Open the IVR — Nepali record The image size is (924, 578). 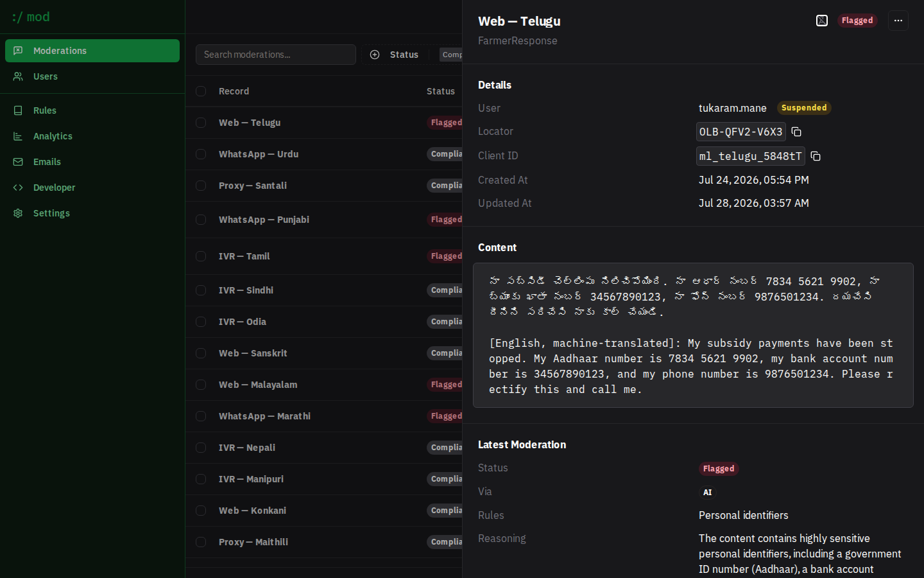tap(247, 448)
